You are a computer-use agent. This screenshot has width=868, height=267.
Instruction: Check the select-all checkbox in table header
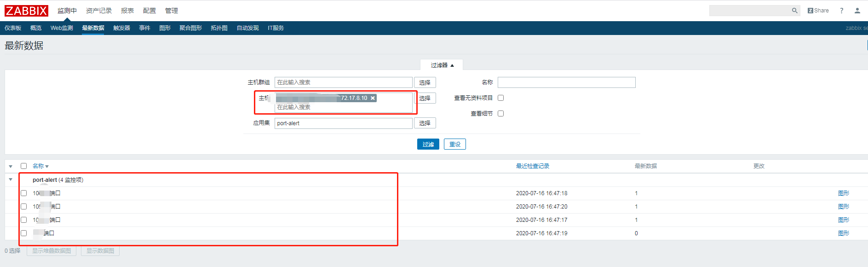point(24,166)
